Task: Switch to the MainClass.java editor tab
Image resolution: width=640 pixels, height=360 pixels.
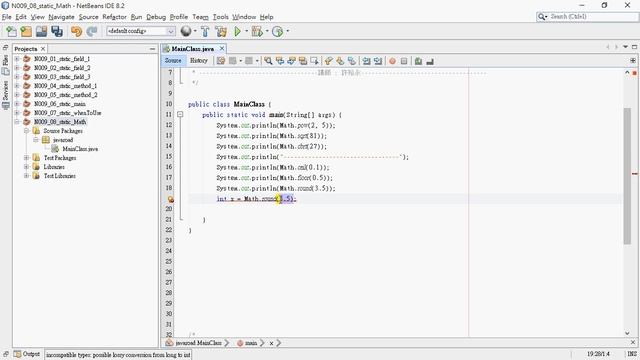Action: click(192, 49)
